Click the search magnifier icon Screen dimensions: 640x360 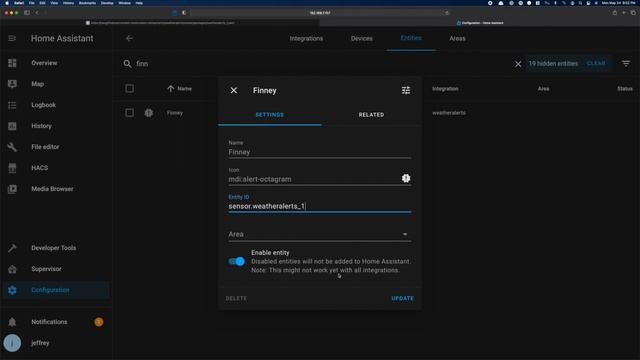tap(127, 64)
